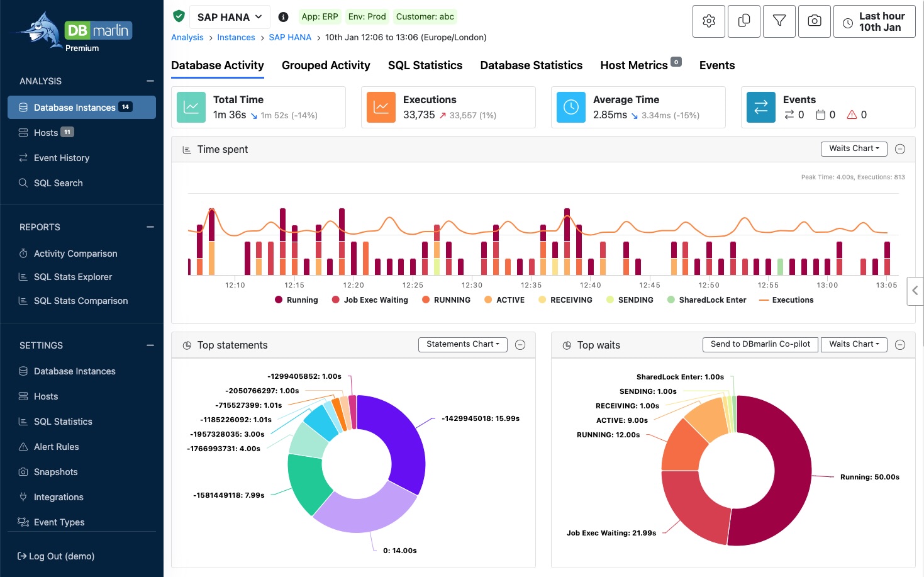Image resolution: width=924 pixels, height=577 pixels.
Task: Click SAP HANA breadcrumb link
Action: 290,37
